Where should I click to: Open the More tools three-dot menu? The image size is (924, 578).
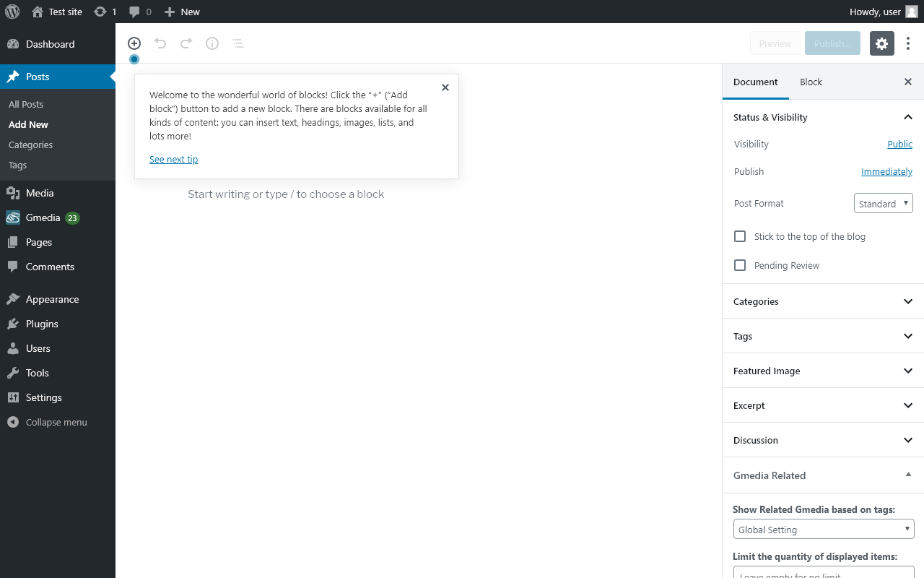click(x=908, y=43)
